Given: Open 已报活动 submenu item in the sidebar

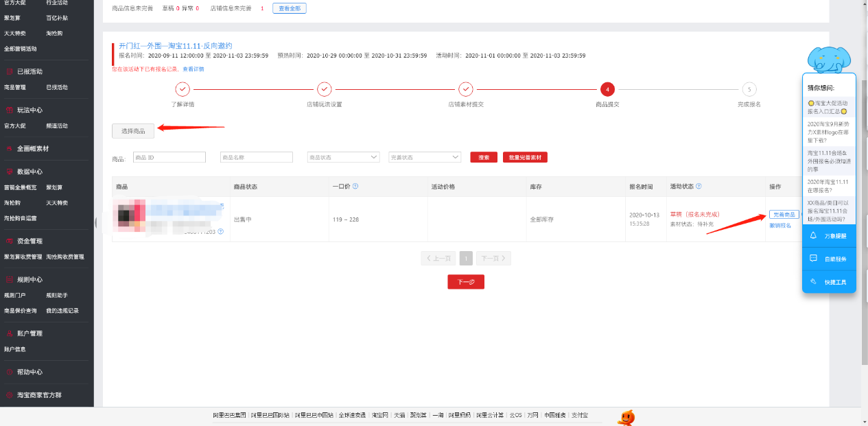Looking at the screenshot, I should click(57, 87).
